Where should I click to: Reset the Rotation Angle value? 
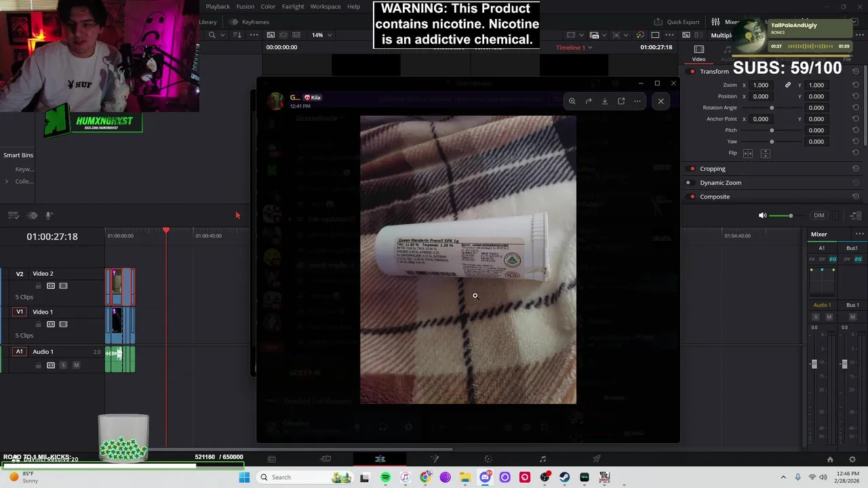pos(856,108)
